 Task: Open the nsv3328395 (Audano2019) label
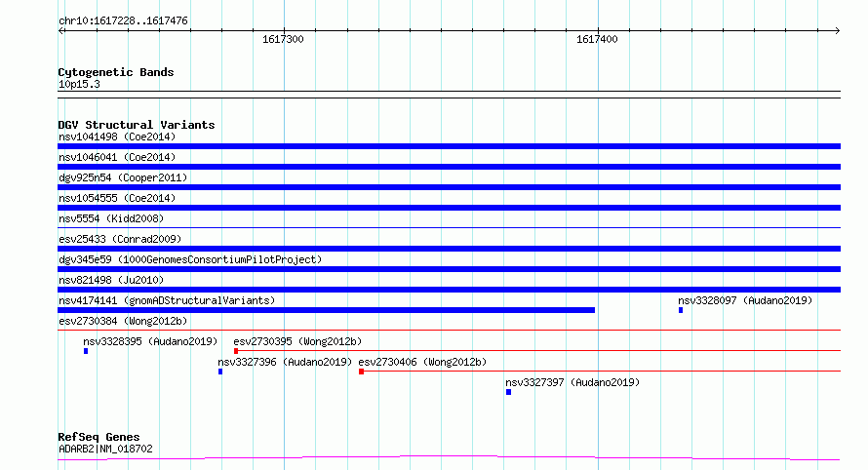tap(150, 341)
